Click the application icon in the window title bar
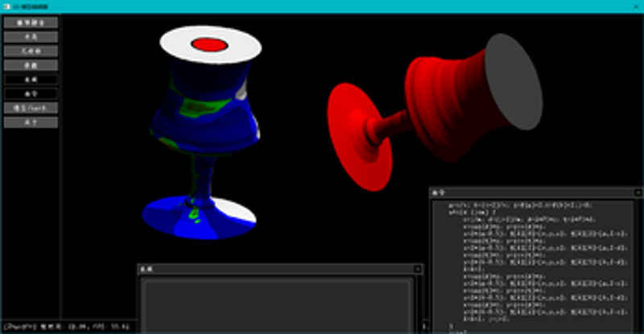Screen dimensions: 644x334 [6, 6]
